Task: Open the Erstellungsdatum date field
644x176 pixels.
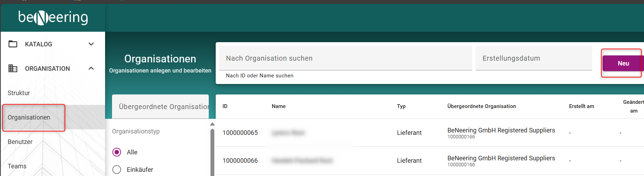Action: (533, 58)
